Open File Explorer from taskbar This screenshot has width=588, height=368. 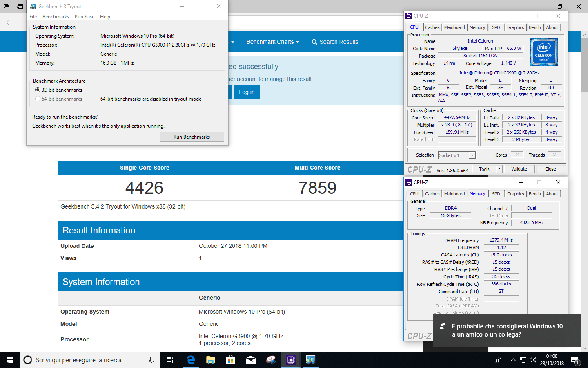[210, 360]
